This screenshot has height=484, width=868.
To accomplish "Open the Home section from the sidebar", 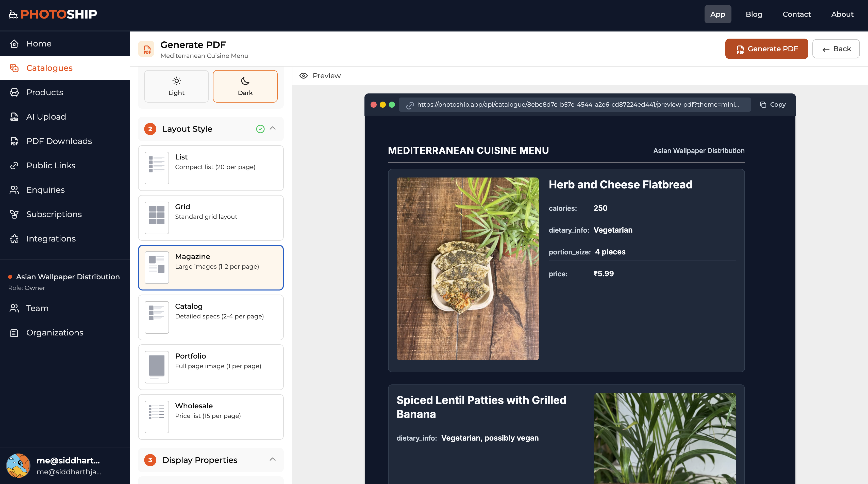I will [x=39, y=43].
